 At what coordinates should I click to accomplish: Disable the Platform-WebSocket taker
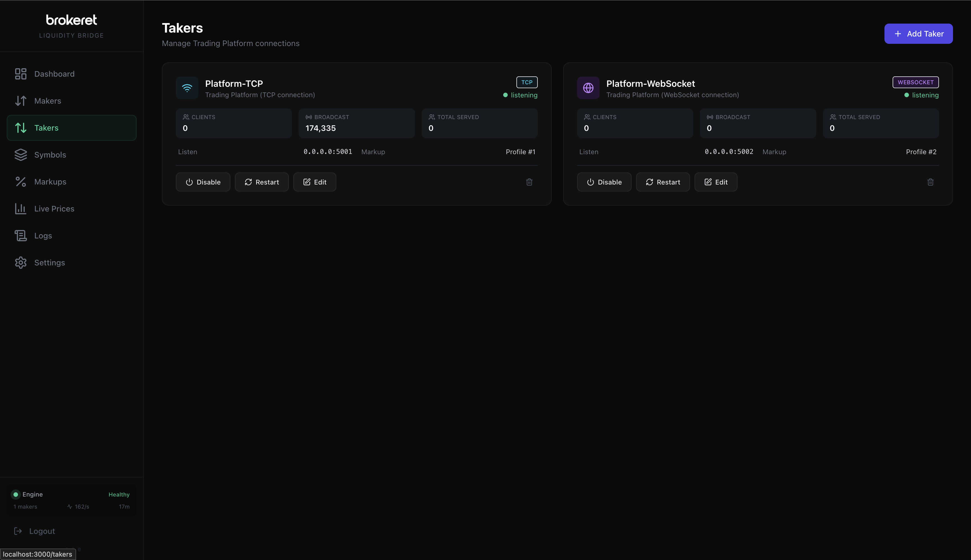604,182
